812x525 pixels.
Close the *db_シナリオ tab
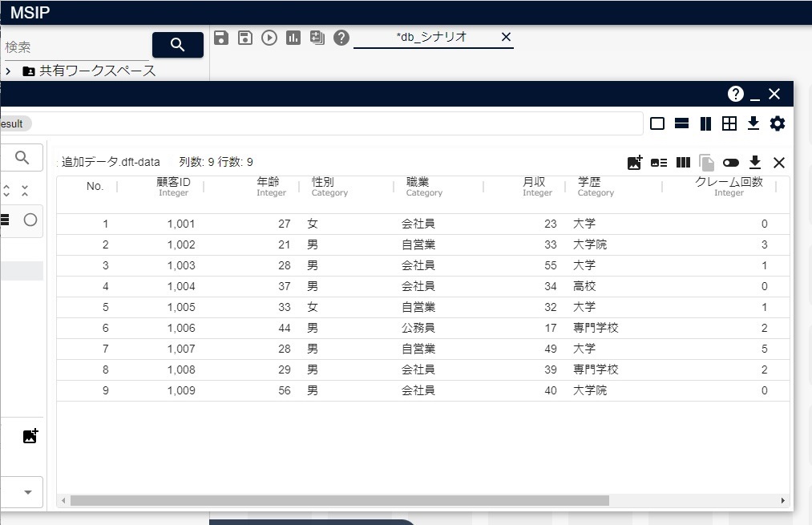pos(506,37)
